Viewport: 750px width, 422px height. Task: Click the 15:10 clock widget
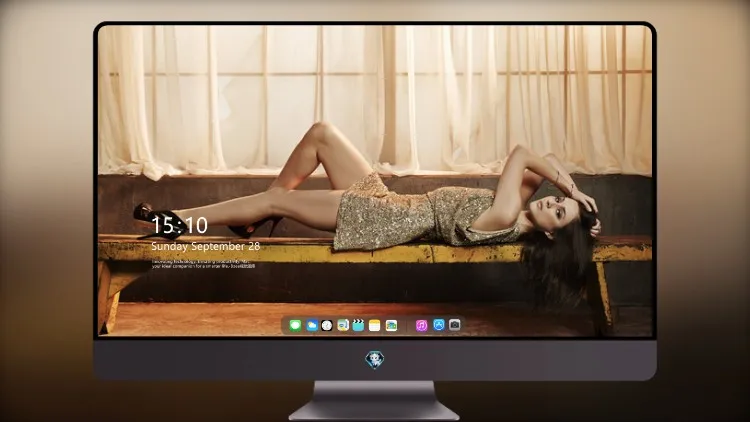point(179,225)
